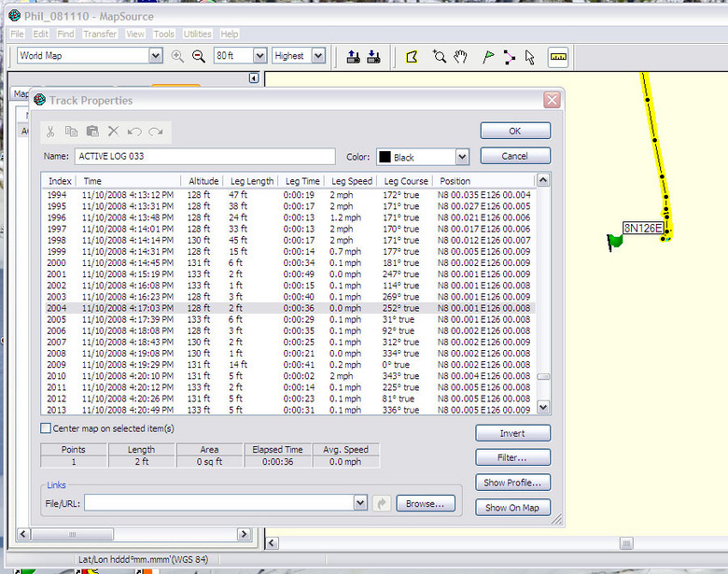Click the Zoom In magnifier icon

pos(177,56)
